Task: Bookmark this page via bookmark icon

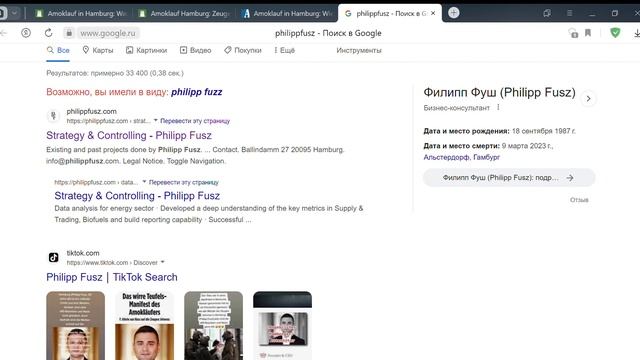Action: tap(588, 33)
